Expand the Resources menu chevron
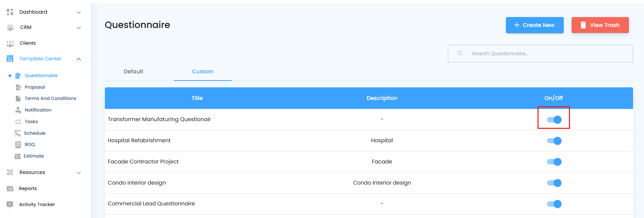The image size is (644, 218). coord(79,173)
